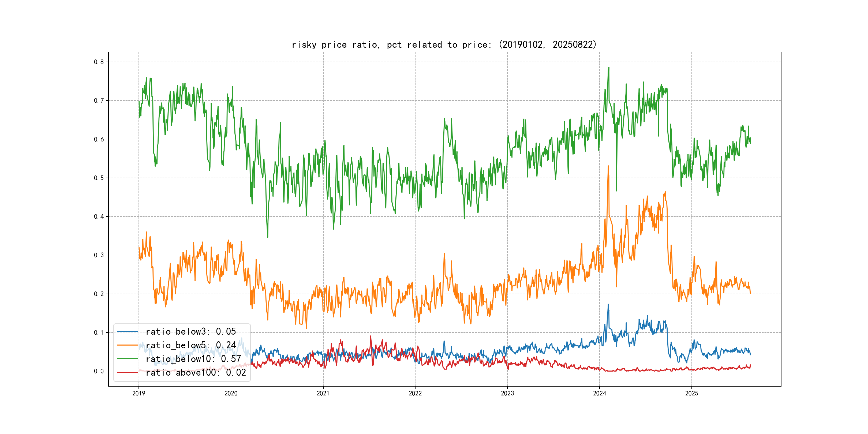Click the 0.5 y-axis tick label
This screenshot has width=868, height=434.
[99, 178]
